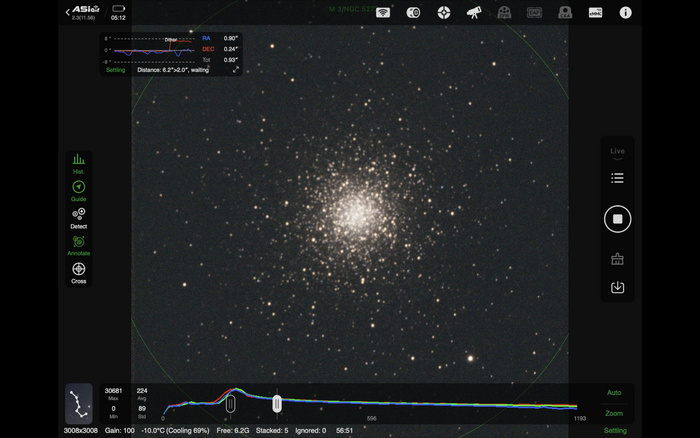Open the guiding crosshair settings icon
Screen dimensions: 700x438
tap(444, 13)
